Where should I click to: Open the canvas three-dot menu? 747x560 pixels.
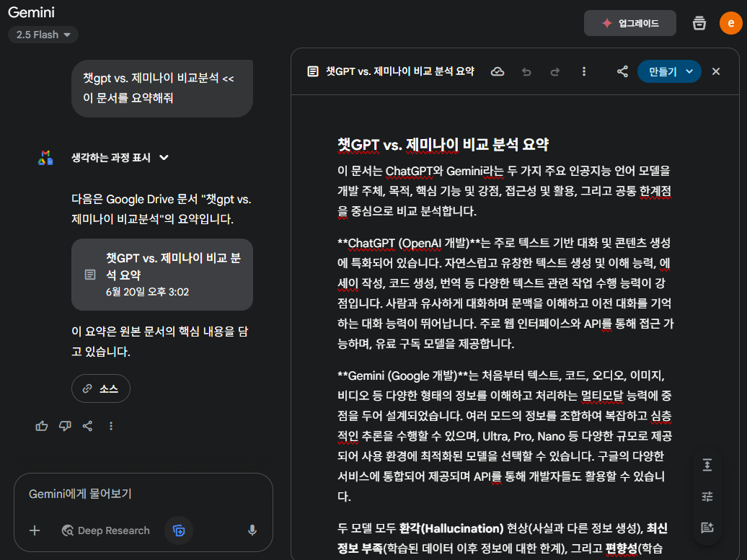584,71
